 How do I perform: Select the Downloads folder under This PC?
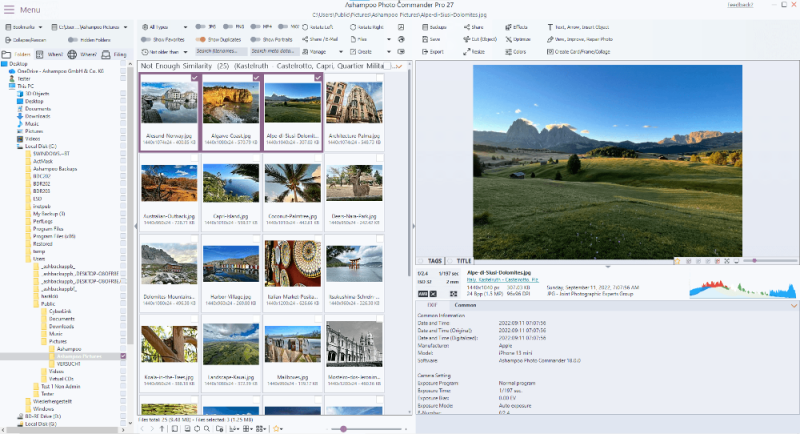tap(38, 116)
